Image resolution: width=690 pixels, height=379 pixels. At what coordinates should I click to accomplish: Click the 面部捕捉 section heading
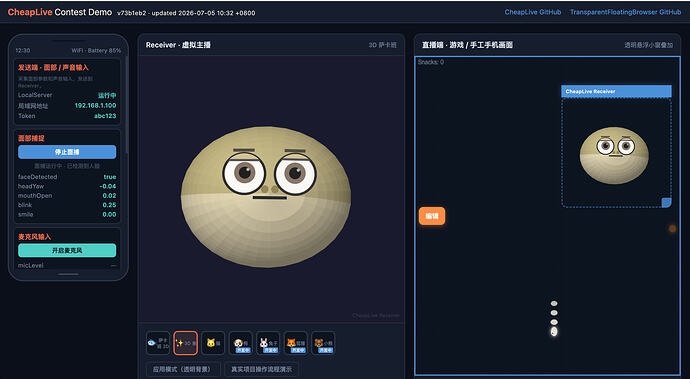(x=31, y=138)
